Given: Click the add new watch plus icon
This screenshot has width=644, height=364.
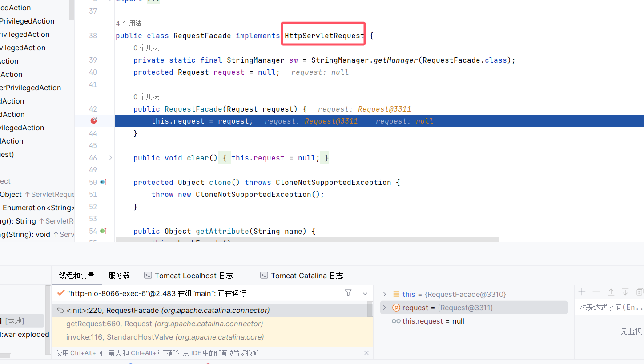Looking at the screenshot, I should [x=582, y=292].
